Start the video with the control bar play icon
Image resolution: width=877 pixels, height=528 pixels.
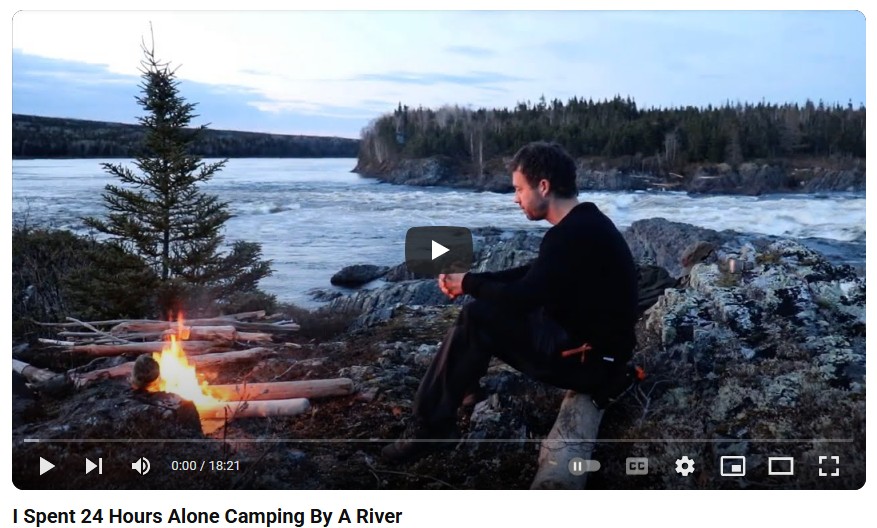47,466
